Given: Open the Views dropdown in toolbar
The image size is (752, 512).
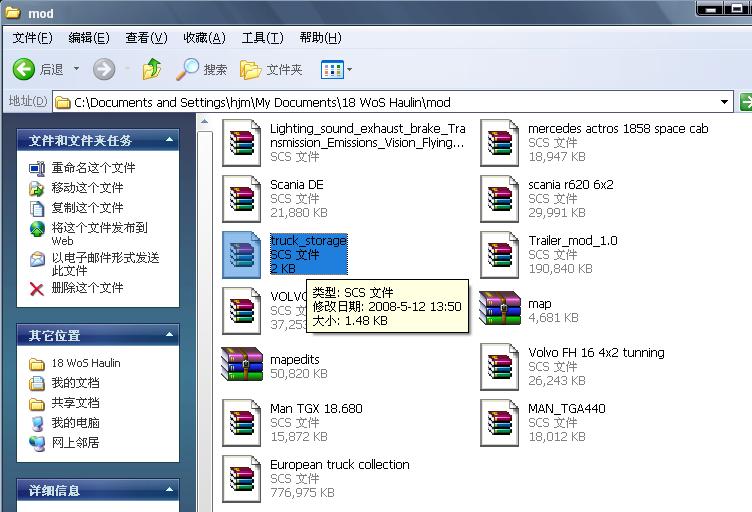Looking at the screenshot, I should point(336,69).
